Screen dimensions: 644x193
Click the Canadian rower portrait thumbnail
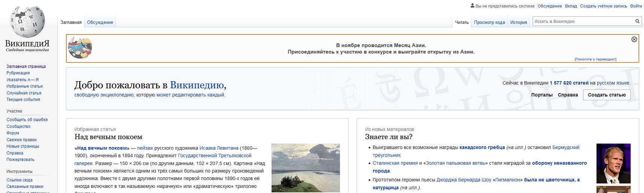click(613, 163)
